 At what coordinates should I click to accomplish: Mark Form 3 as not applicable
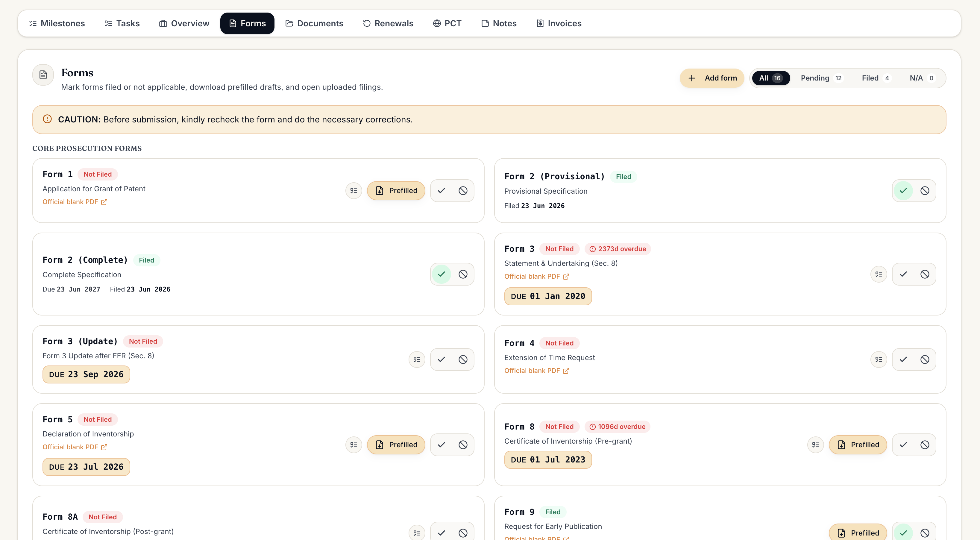point(925,274)
